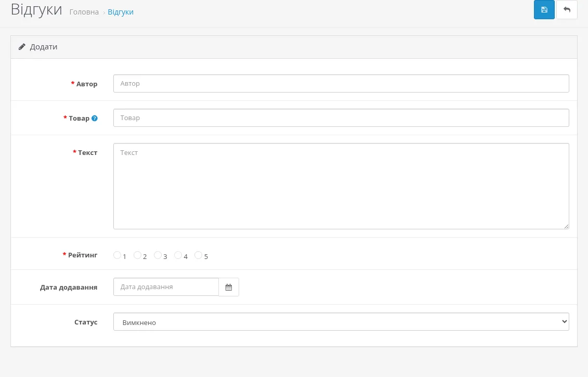The image size is (588, 377).
Task: Go to Головна breadcrumb link
Action: 84,12
